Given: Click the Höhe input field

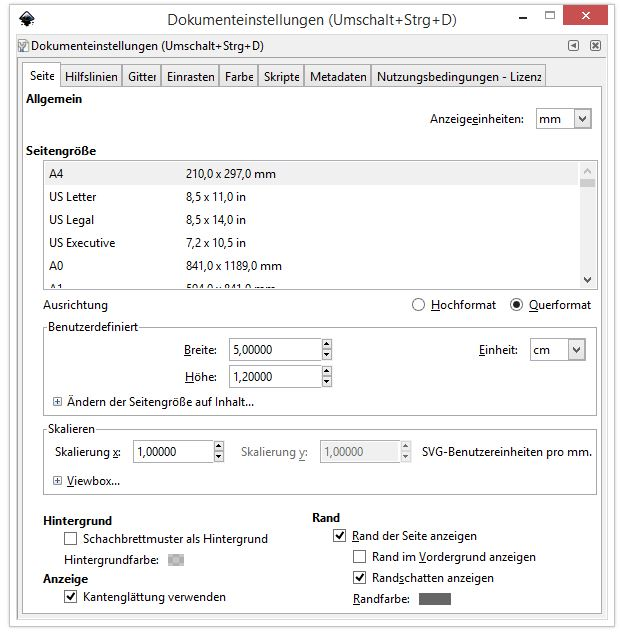Looking at the screenshot, I should click(x=275, y=377).
